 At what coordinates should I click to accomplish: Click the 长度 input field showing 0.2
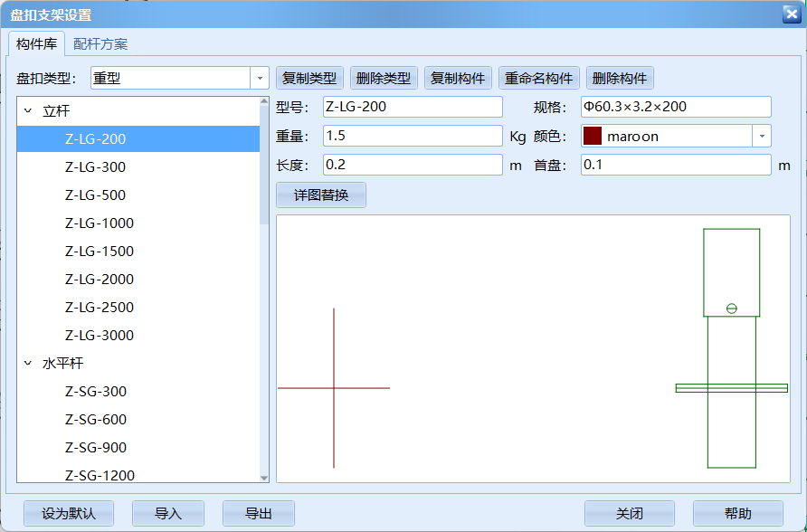(413, 165)
